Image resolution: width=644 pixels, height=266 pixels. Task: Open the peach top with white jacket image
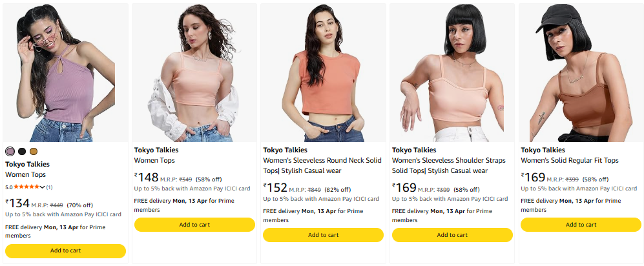point(194,72)
